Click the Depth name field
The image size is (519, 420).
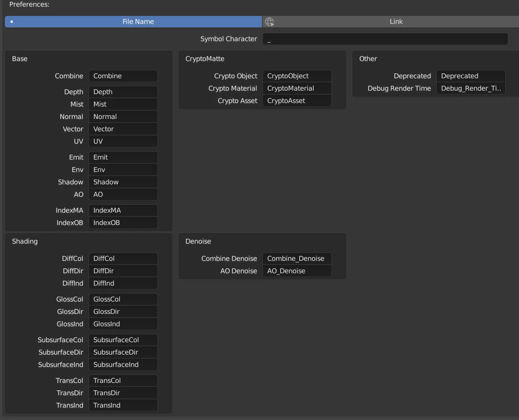pos(123,92)
